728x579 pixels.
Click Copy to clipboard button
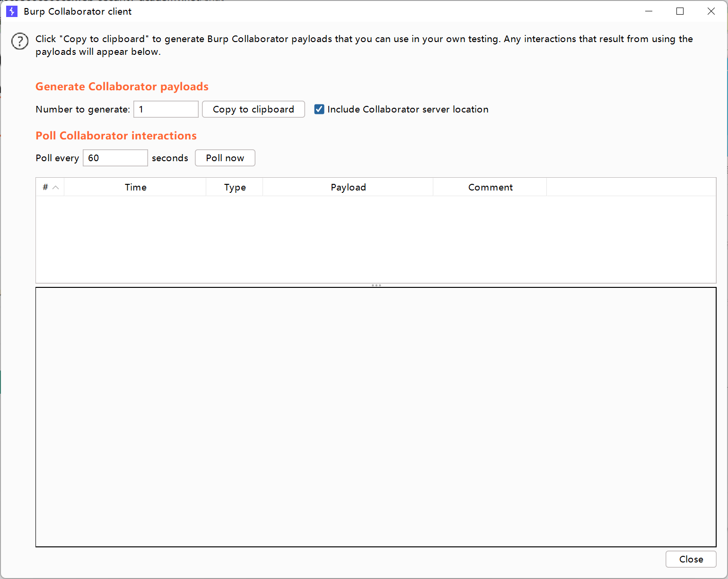(x=254, y=109)
